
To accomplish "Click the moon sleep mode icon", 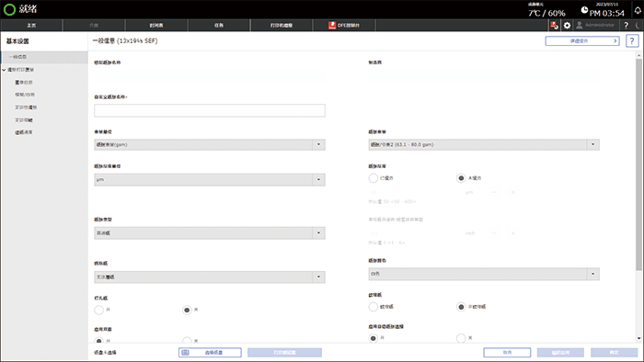I will pos(638,26).
